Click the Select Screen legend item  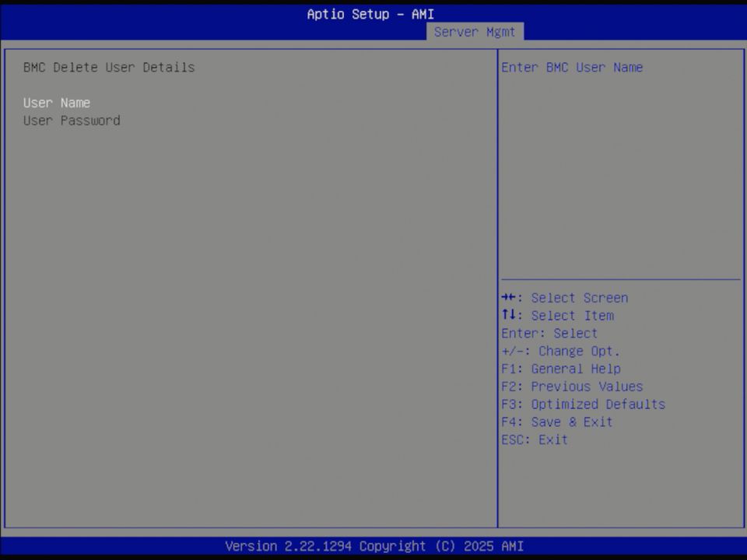click(x=564, y=298)
